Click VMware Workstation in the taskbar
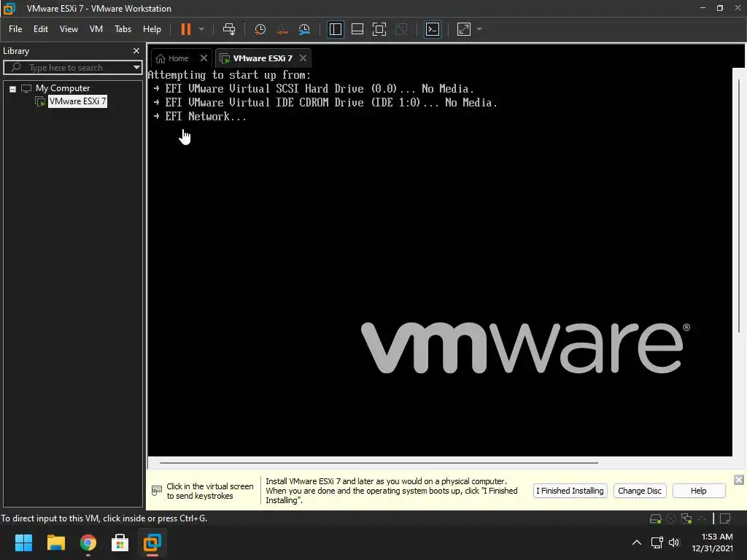747x560 pixels. click(x=152, y=542)
